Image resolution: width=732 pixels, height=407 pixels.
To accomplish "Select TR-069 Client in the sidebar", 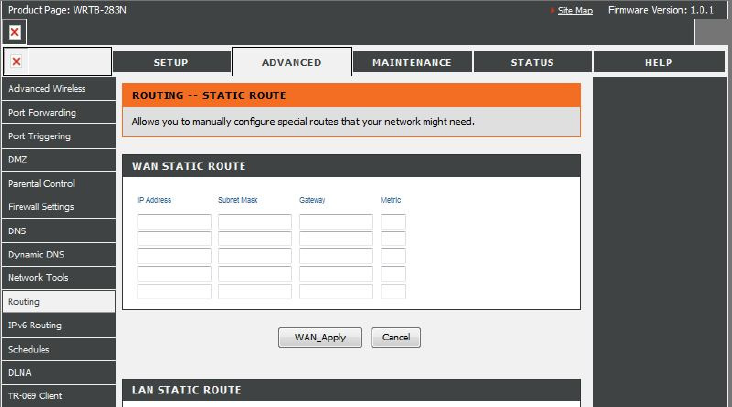I will click(59, 396).
